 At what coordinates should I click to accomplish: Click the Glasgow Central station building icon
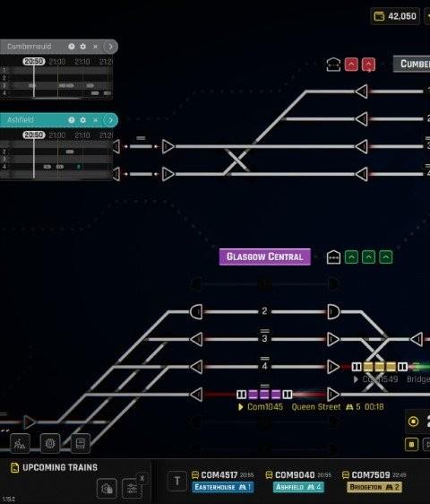pyautogui.click(x=333, y=257)
